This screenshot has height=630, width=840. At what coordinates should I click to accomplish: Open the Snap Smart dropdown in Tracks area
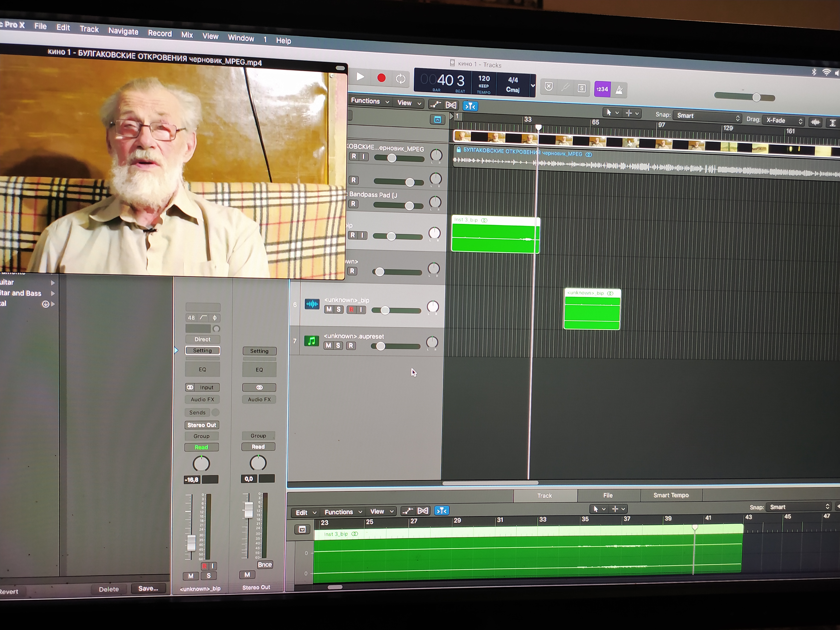click(x=708, y=116)
